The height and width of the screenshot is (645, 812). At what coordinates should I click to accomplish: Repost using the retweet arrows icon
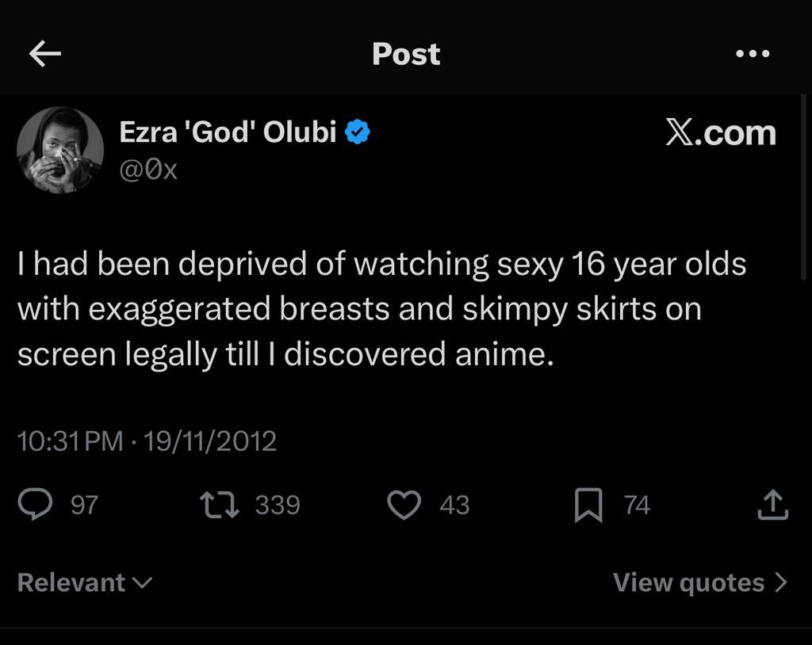point(221,505)
